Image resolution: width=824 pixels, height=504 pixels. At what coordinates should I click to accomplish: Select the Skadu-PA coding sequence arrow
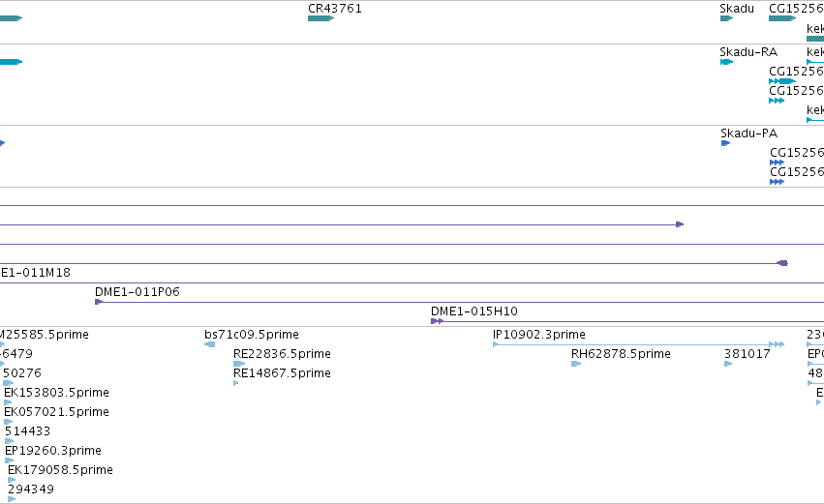[726, 143]
